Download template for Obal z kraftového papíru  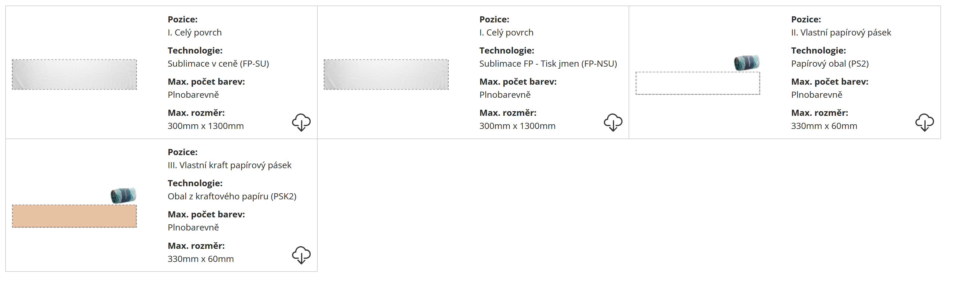(x=301, y=255)
